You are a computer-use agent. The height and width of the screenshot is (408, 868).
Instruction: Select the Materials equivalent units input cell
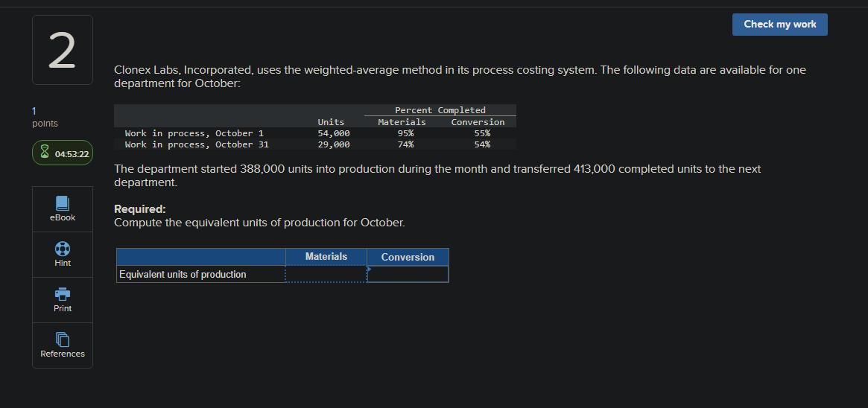point(326,274)
